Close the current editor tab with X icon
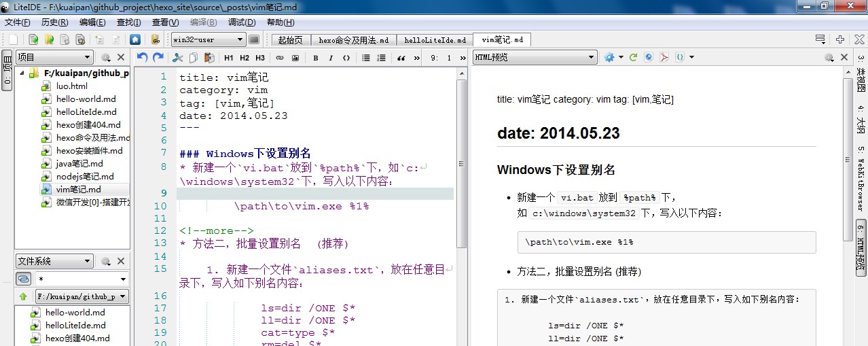 tap(860, 39)
